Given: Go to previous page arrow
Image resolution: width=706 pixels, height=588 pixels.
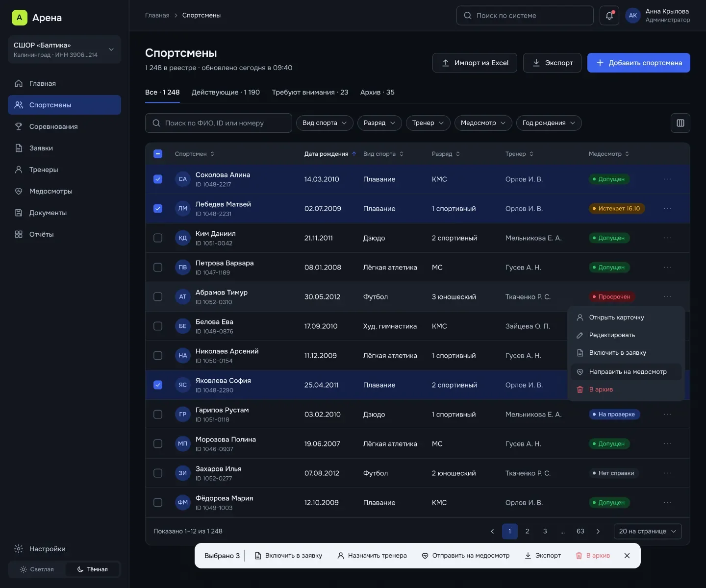Looking at the screenshot, I should point(492,531).
